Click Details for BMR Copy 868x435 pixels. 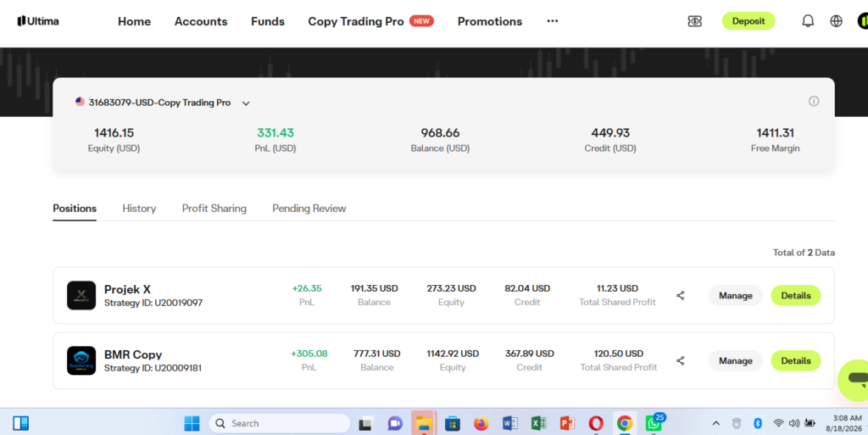796,361
